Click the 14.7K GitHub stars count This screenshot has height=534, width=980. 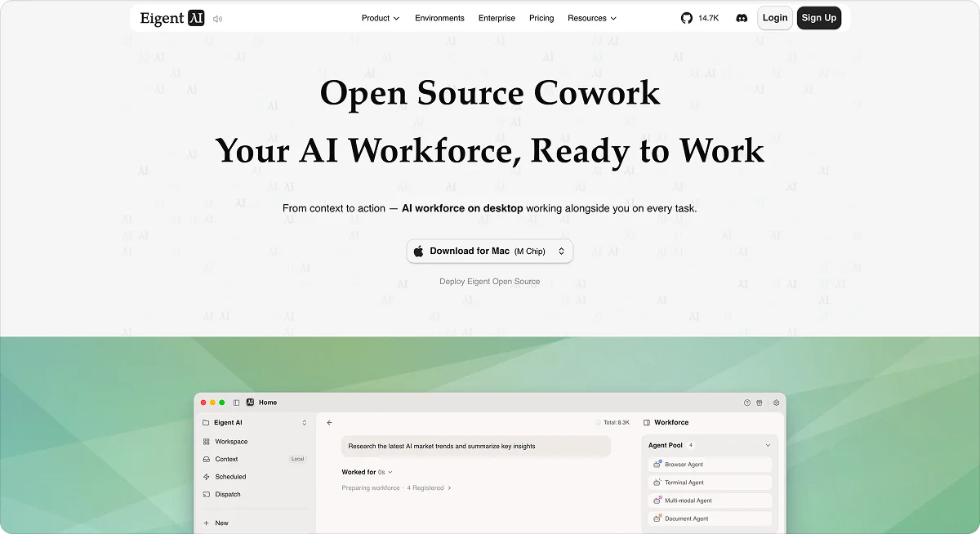[x=708, y=18]
